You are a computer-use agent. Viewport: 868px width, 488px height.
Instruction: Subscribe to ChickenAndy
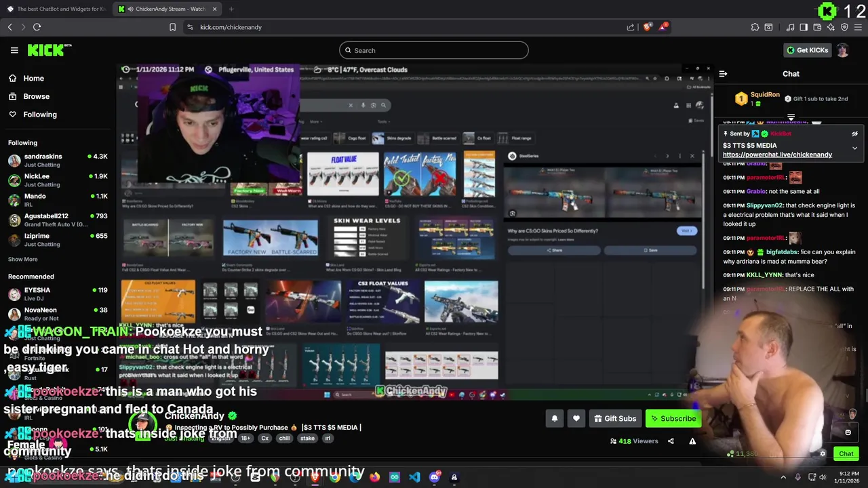[x=673, y=419]
